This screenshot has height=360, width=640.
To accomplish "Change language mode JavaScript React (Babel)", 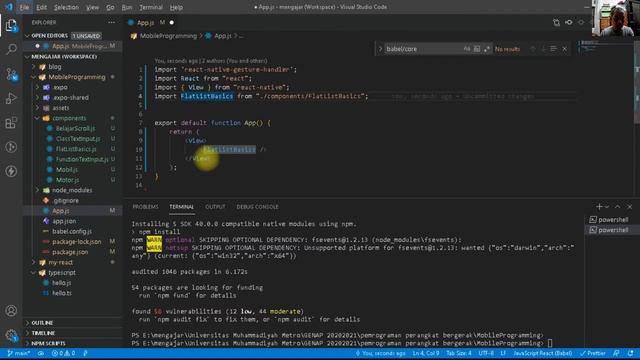I will click(x=542, y=353).
